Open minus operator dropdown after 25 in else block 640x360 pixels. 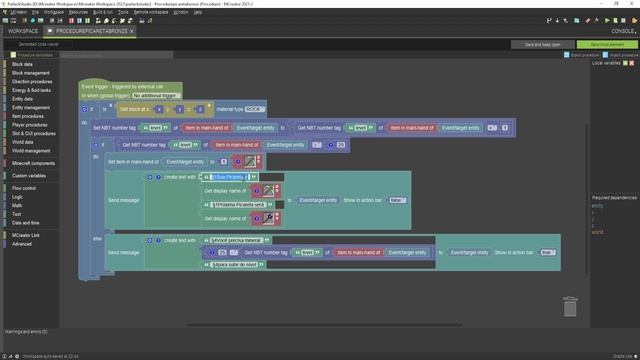(234, 253)
